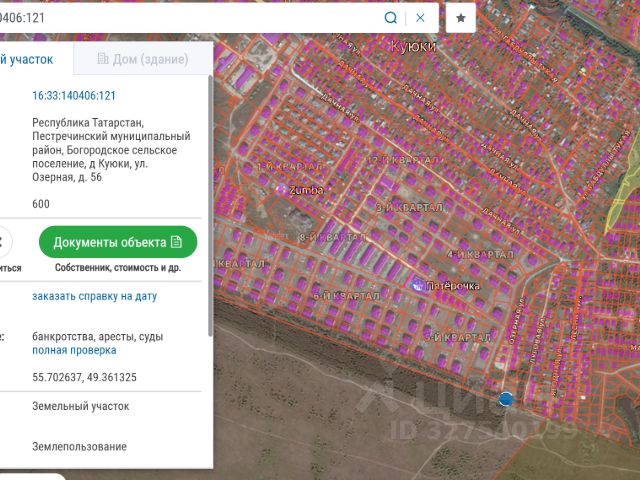The width and height of the screenshot is (640, 480).
Task: Click the банкротства, аресты, суды text
Action: (x=98, y=337)
